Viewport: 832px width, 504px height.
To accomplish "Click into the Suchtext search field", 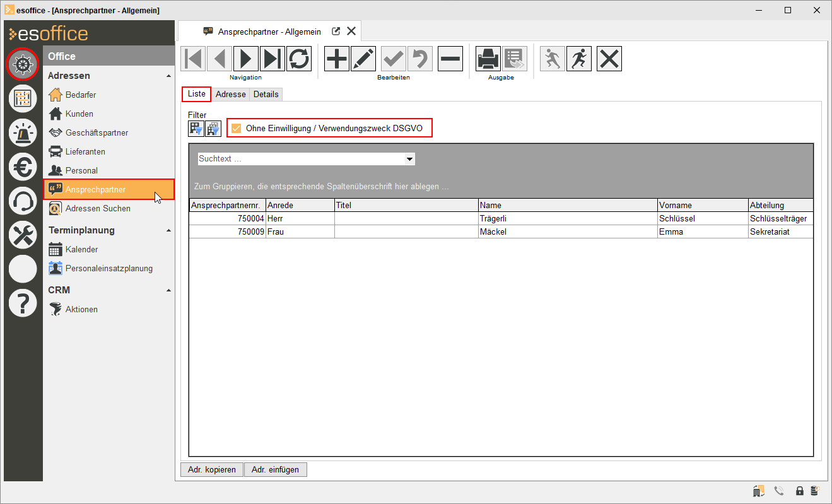I will (301, 159).
